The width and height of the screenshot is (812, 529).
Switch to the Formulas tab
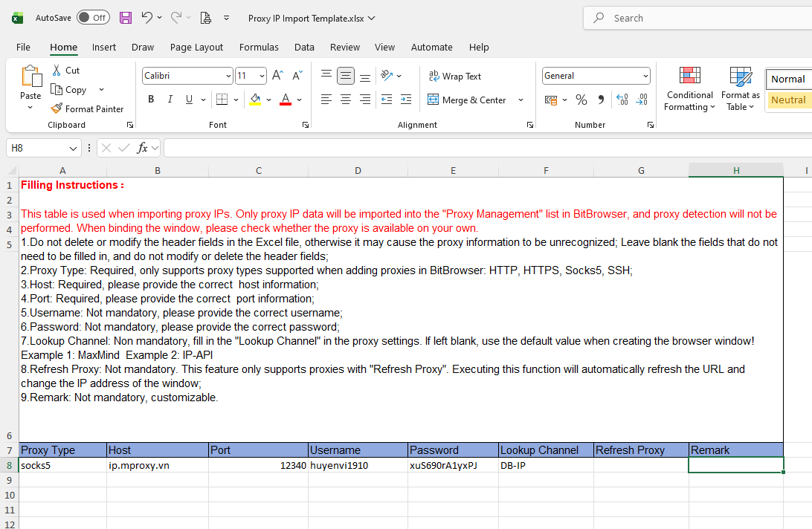point(259,47)
